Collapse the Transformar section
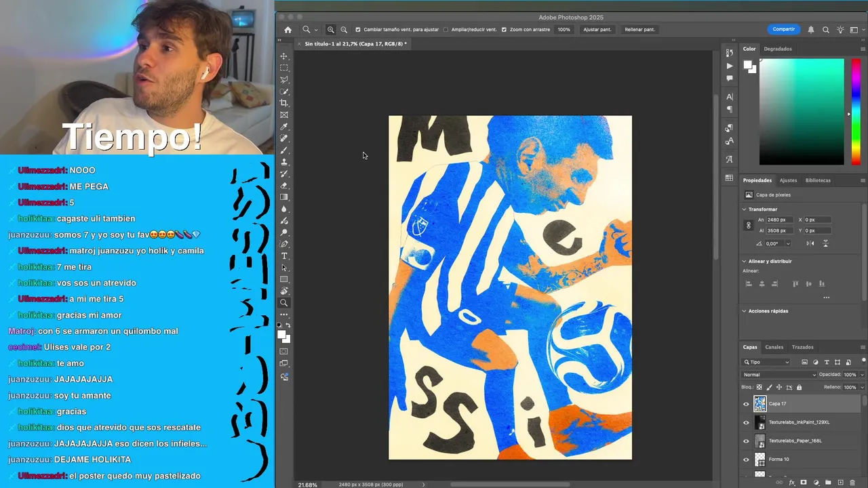The width and height of the screenshot is (868, 488). [x=744, y=209]
